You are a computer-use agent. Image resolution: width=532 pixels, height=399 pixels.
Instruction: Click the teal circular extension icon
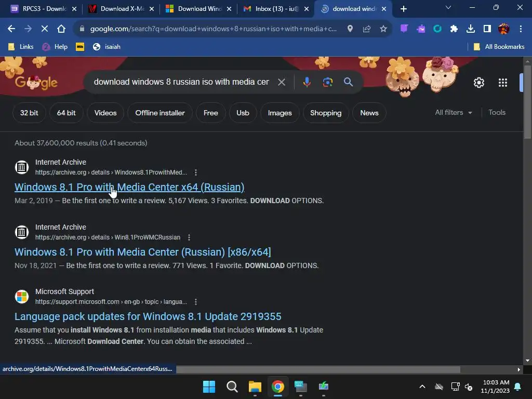(437, 29)
